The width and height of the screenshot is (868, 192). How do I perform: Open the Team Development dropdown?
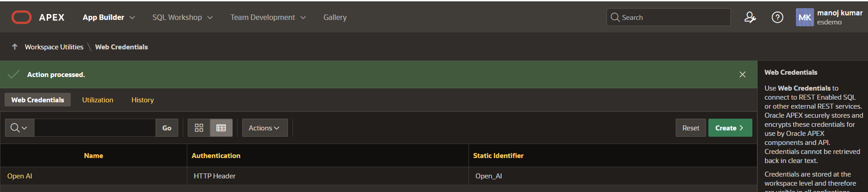click(268, 17)
